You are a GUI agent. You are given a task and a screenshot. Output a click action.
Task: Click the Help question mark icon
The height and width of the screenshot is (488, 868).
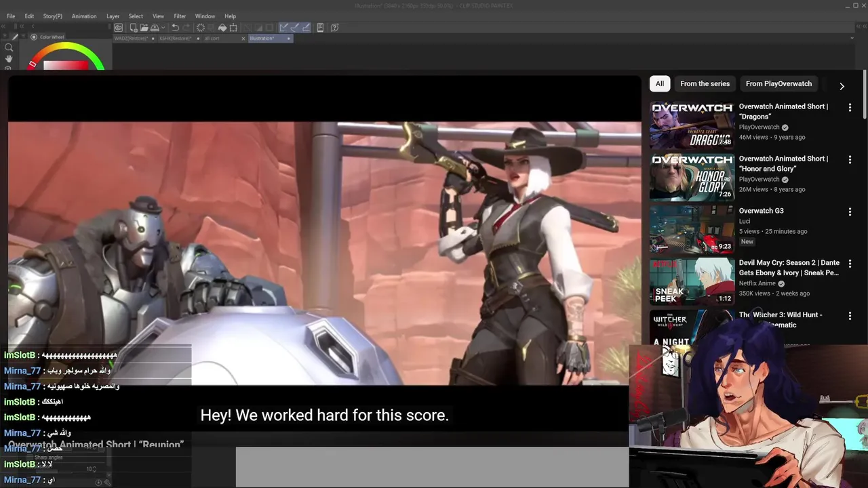335,28
